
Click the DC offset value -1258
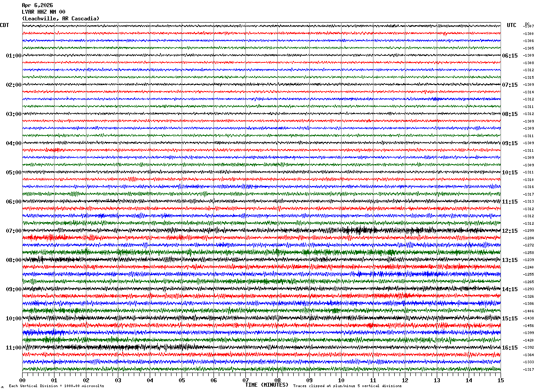[x=528, y=253]
